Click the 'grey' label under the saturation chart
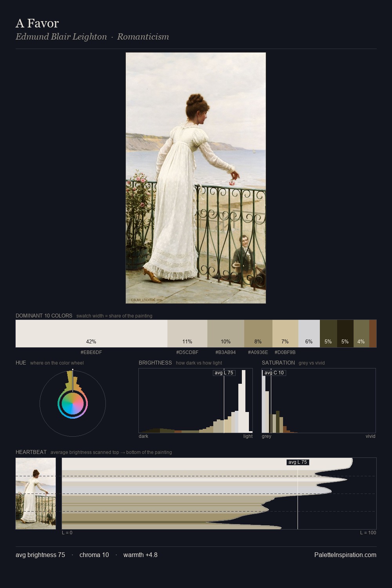Image resolution: width=392 pixels, height=588 pixels. (267, 436)
